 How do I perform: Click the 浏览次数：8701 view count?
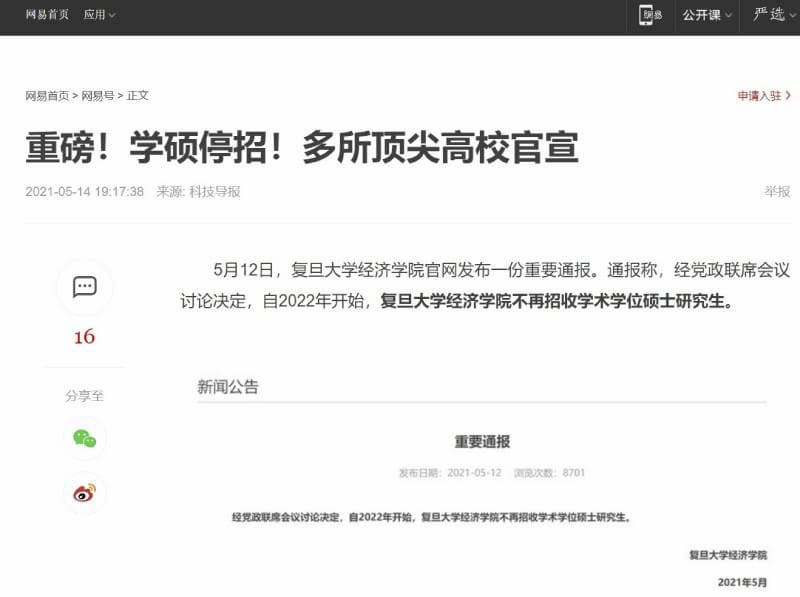coord(549,473)
